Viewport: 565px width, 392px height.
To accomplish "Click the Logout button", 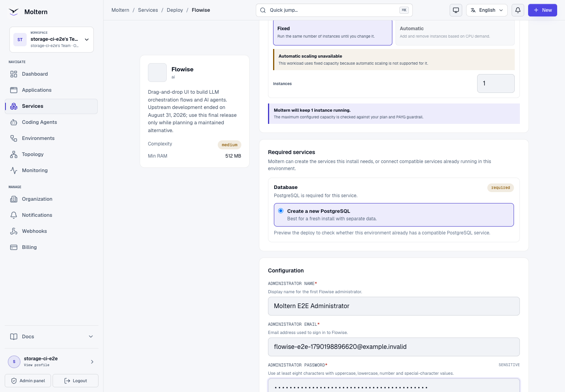I will 75,381.
